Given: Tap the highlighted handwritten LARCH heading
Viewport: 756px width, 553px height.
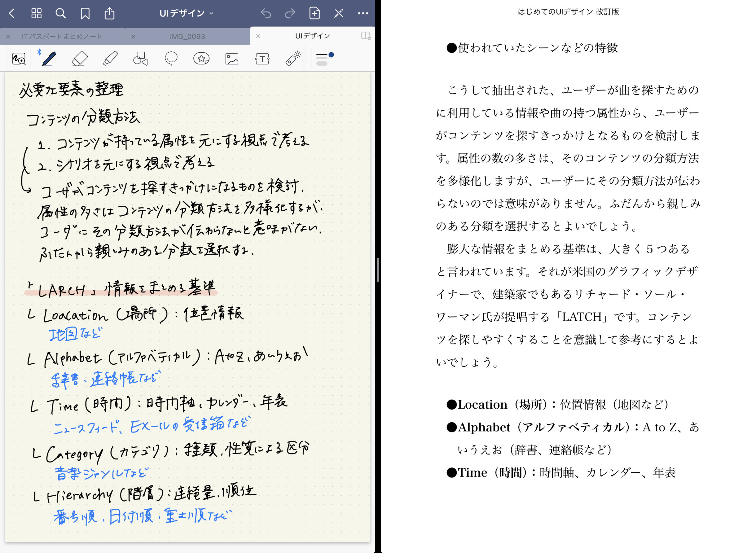Looking at the screenshot, I should [121, 289].
